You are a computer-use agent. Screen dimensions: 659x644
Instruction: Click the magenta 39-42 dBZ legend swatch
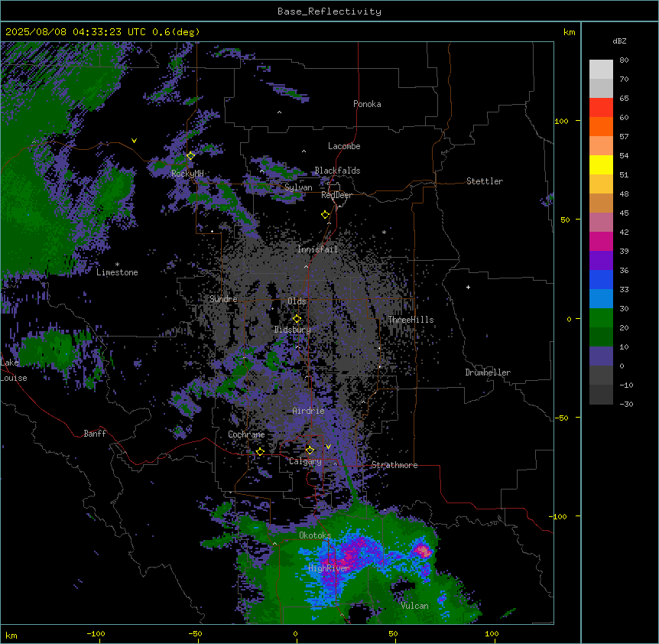tap(601, 242)
